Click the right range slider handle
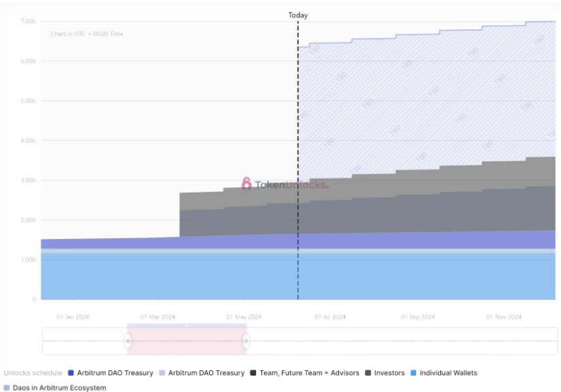Viewport: 561px width, 392px height. 246,341
